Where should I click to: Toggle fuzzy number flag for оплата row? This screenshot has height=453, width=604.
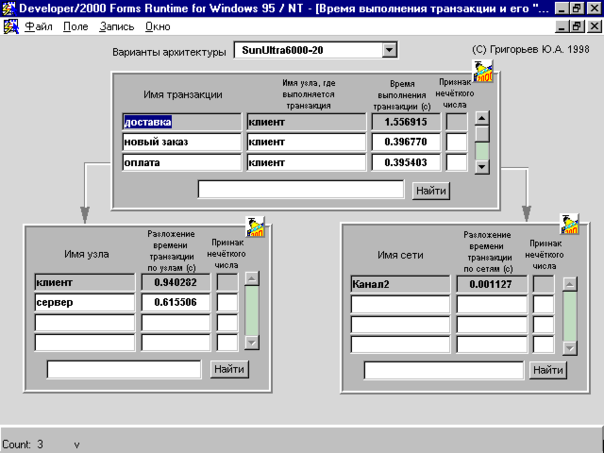[x=456, y=162]
